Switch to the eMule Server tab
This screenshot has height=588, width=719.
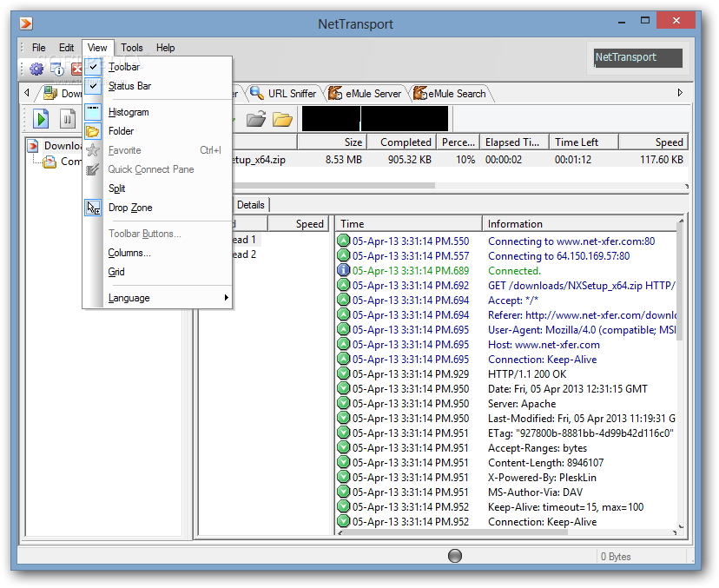click(x=366, y=94)
